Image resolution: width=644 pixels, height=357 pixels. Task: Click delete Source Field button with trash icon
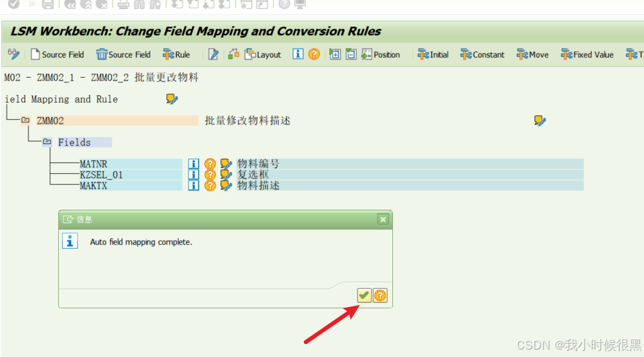click(x=123, y=54)
